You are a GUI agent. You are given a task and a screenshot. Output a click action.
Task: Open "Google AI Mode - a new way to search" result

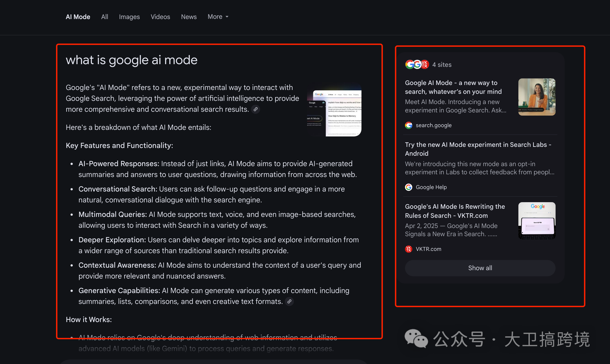(454, 87)
